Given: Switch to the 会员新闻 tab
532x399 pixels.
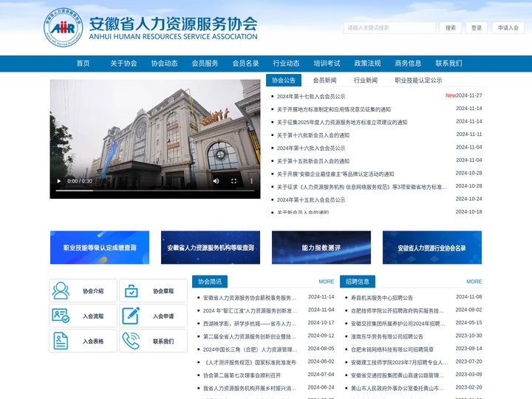Looking at the screenshot, I should coord(324,81).
